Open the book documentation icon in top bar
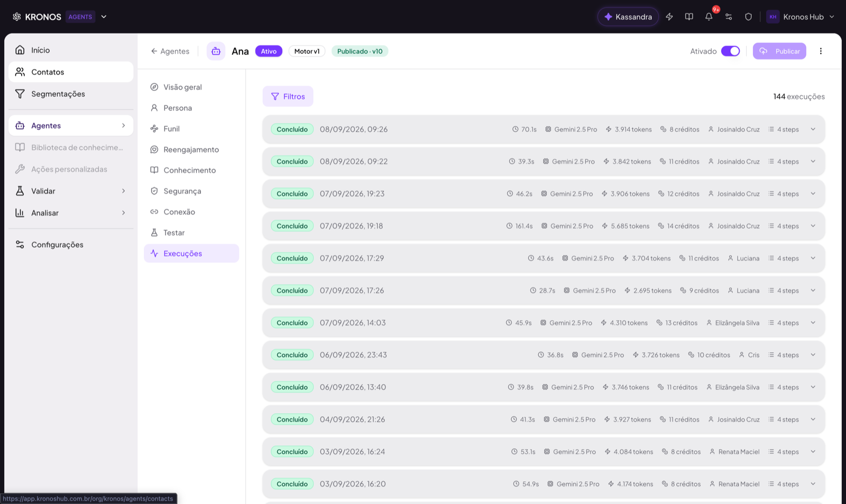Screen dimensions: 846x504 (689, 17)
